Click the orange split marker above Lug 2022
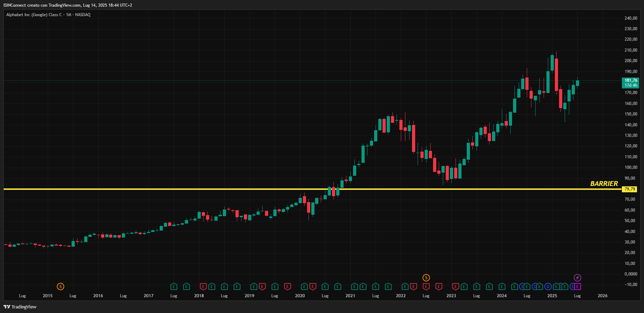 click(426, 278)
